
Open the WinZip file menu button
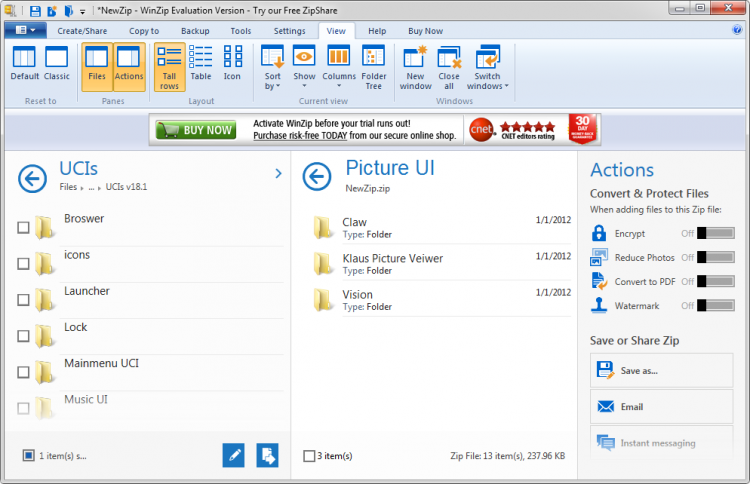[25, 30]
